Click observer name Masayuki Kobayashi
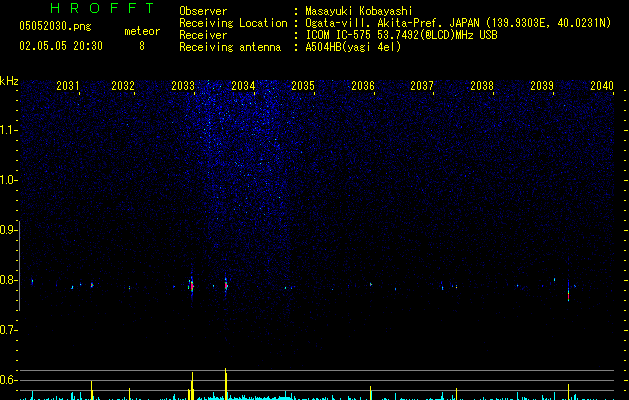 (359, 11)
